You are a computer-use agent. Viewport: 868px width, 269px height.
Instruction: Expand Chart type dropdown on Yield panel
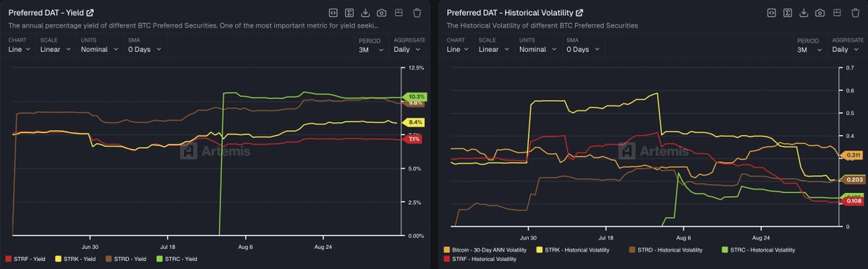(20, 49)
